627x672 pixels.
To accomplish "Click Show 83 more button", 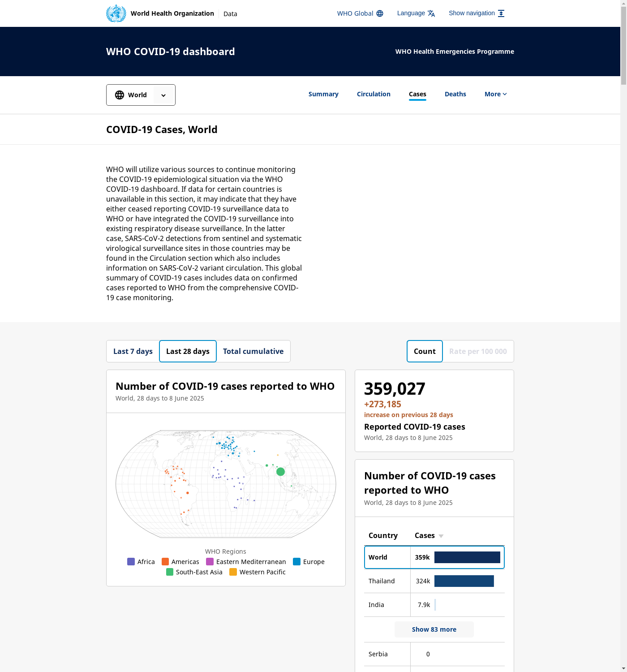I will point(434,629).
